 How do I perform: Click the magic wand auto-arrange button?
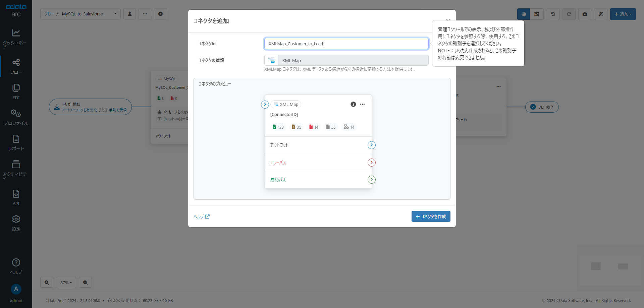tap(601, 14)
